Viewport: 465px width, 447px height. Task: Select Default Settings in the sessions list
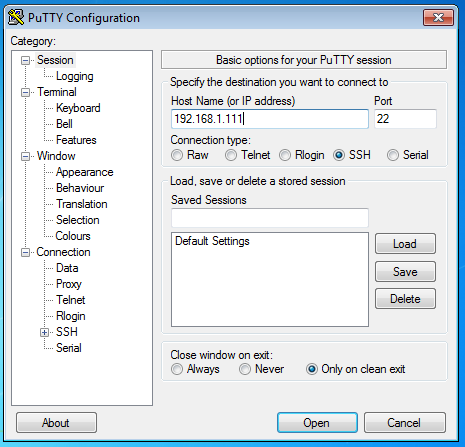click(x=212, y=241)
